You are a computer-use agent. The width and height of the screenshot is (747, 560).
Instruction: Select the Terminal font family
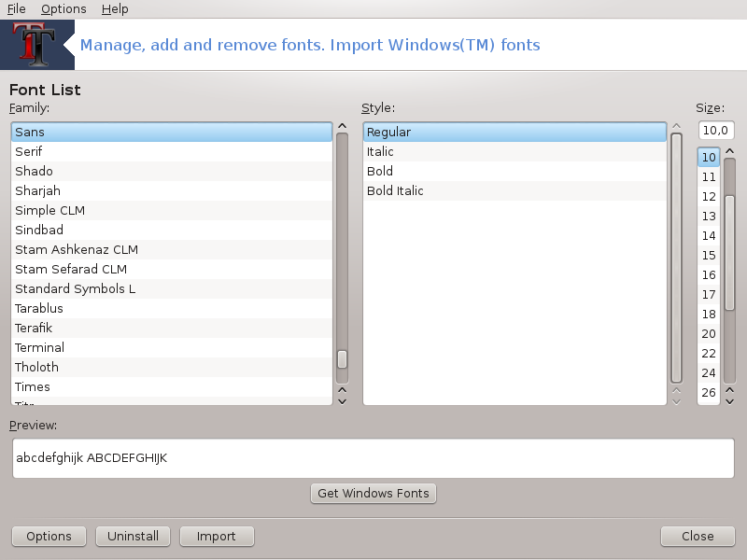[172, 347]
